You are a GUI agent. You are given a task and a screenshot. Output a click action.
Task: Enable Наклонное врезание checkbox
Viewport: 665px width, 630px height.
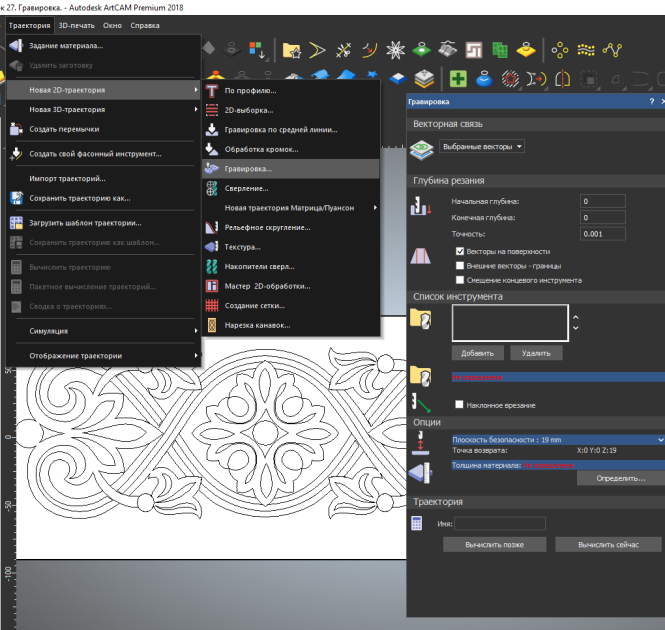pos(459,404)
